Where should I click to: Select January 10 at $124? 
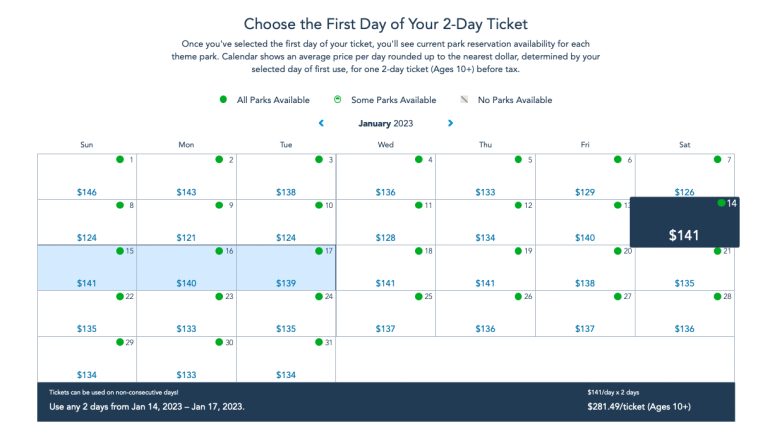[286, 222]
